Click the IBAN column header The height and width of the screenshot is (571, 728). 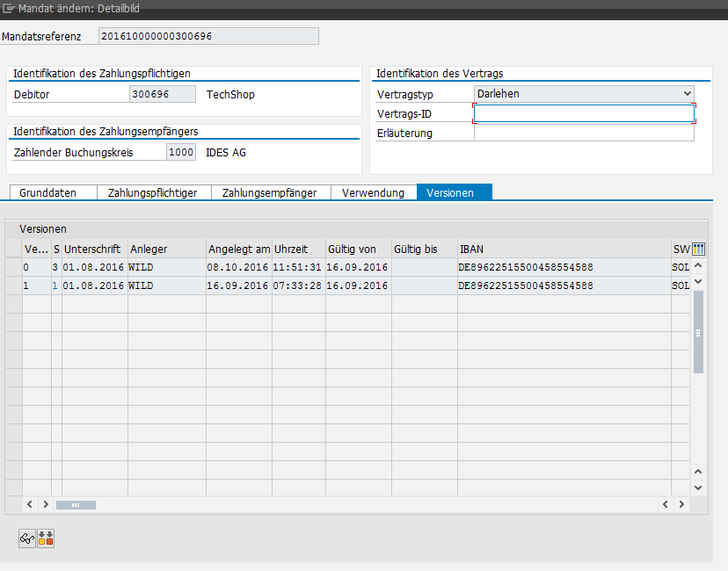click(x=563, y=249)
